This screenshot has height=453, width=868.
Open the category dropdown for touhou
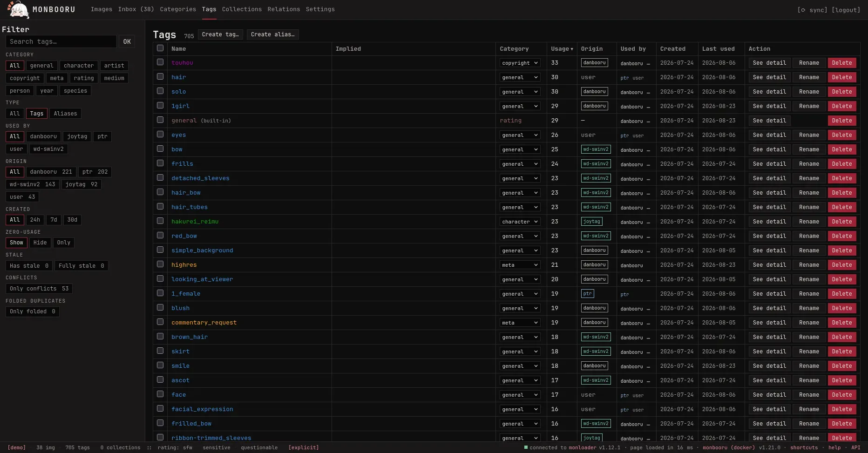tap(520, 63)
